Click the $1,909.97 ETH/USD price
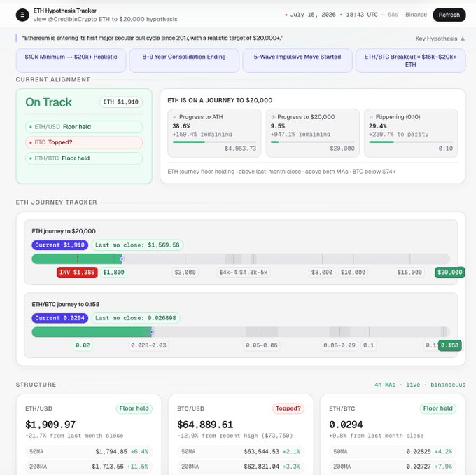Image resolution: width=476 pixels, height=475 pixels. pos(50,425)
